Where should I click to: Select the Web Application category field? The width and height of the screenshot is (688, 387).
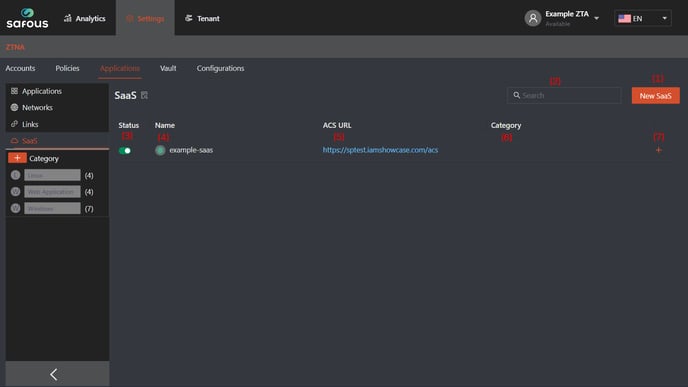(52, 192)
